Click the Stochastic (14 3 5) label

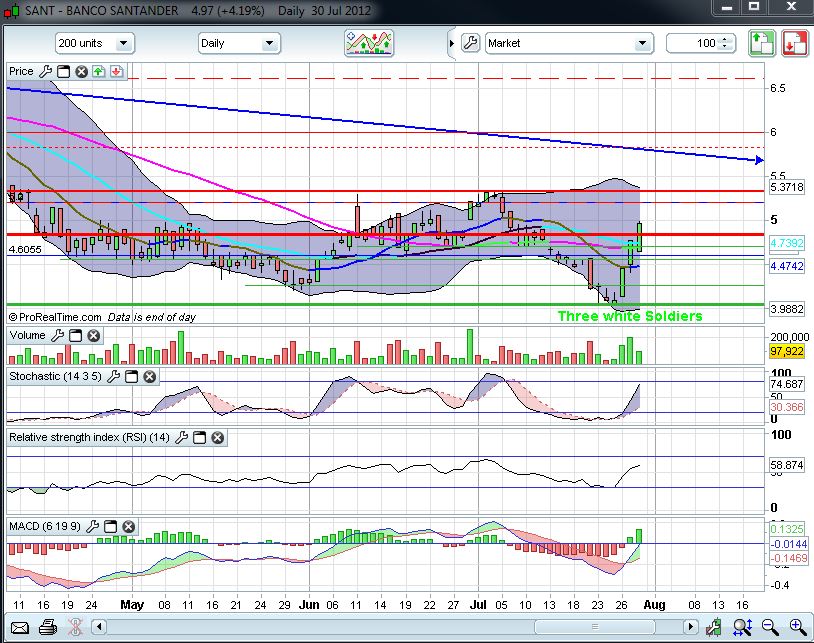coord(56,376)
